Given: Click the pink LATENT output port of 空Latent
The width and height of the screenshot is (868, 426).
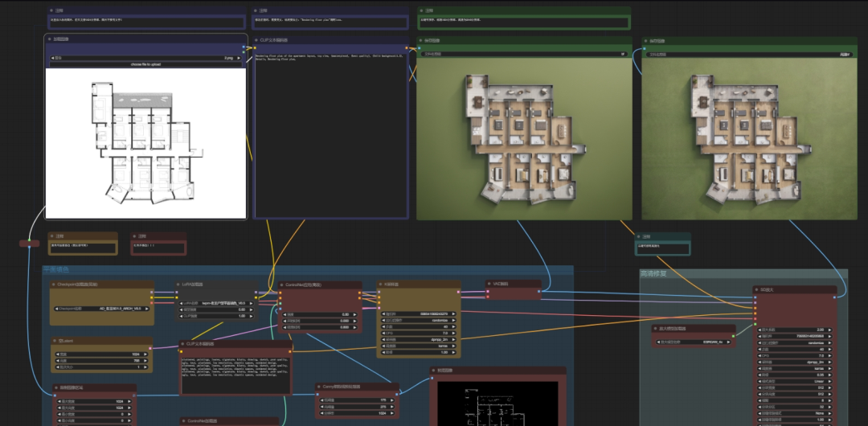Looking at the screenshot, I should point(150,349).
